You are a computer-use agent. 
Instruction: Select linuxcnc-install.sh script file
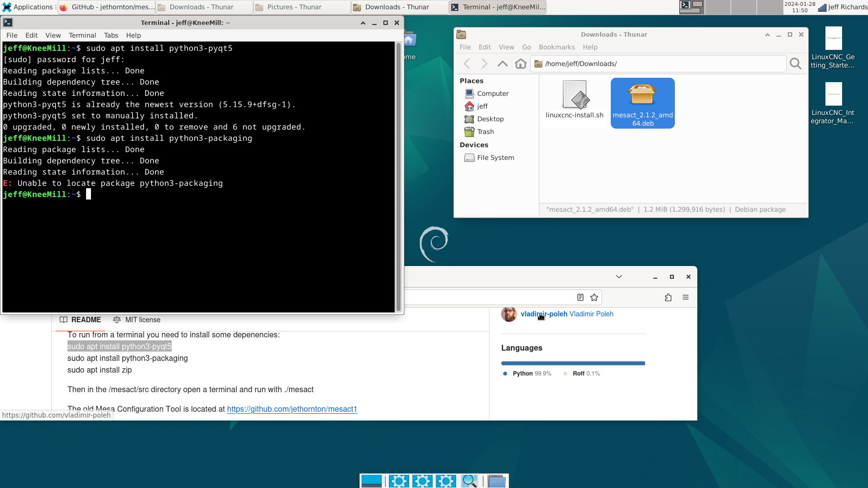coord(575,100)
